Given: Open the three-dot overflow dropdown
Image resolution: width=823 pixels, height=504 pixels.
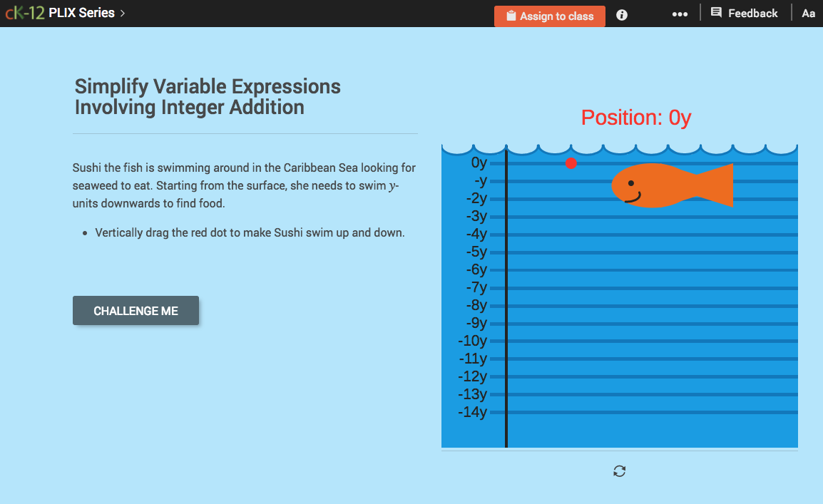Looking at the screenshot, I should coord(680,14).
